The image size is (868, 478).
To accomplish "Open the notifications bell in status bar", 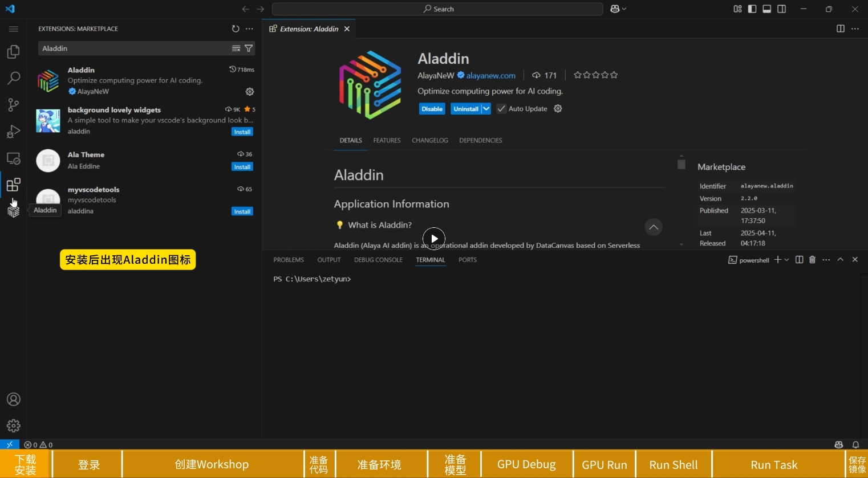I will [855, 445].
